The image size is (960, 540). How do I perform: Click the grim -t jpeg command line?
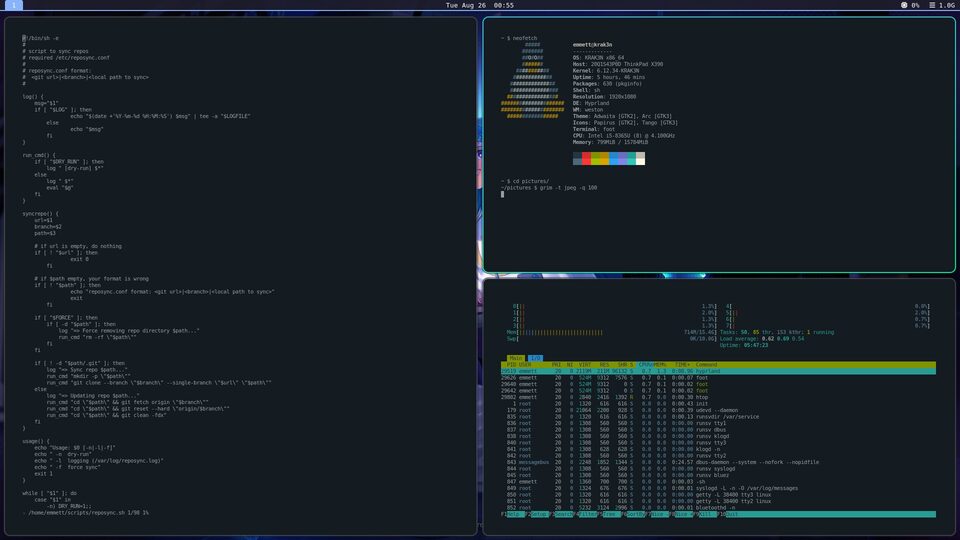(x=549, y=188)
